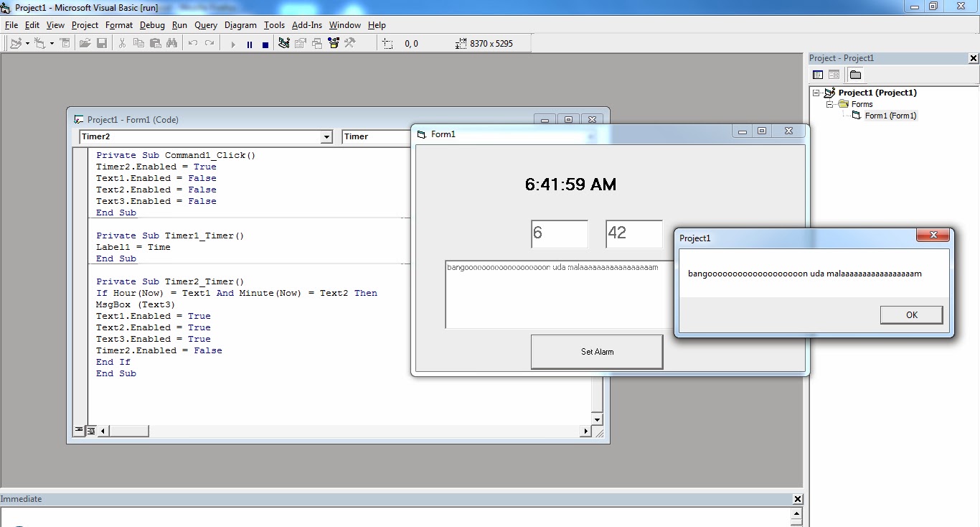Save the project using the Save icon
The height and width of the screenshot is (527, 980).
click(x=103, y=43)
